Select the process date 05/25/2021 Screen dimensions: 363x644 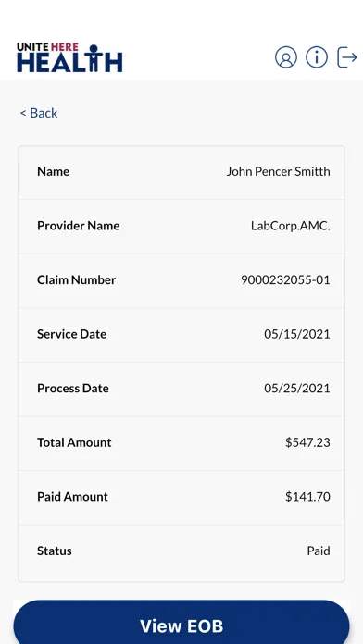tap(297, 388)
